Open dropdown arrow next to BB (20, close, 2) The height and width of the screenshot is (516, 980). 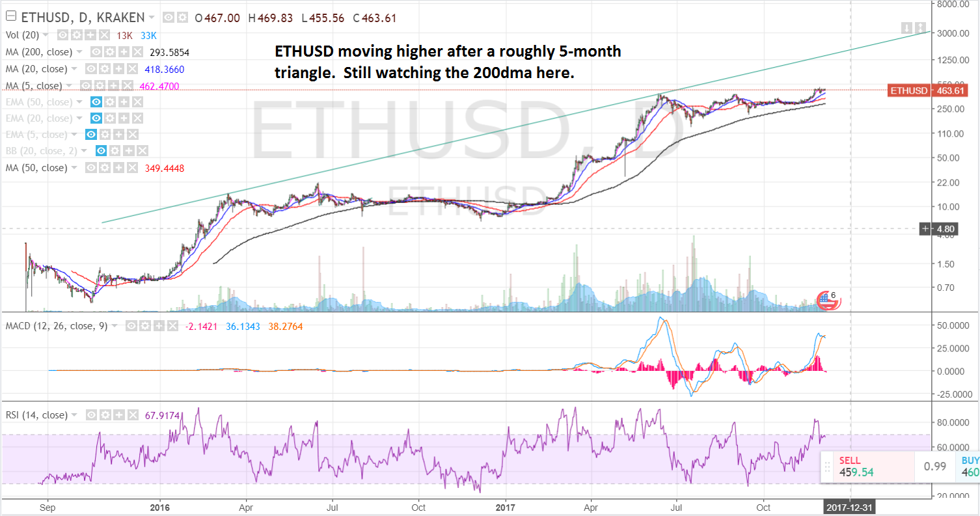coord(84,151)
